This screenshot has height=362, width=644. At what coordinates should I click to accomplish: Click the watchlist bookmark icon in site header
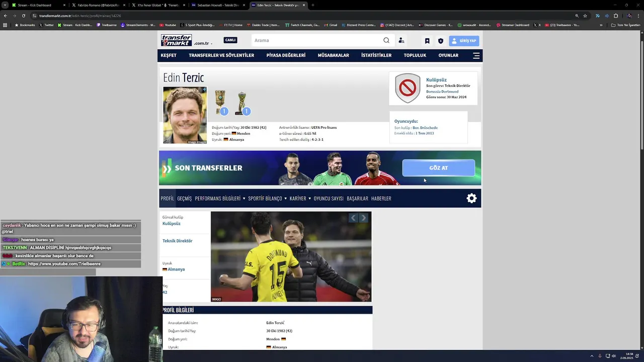tap(427, 41)
